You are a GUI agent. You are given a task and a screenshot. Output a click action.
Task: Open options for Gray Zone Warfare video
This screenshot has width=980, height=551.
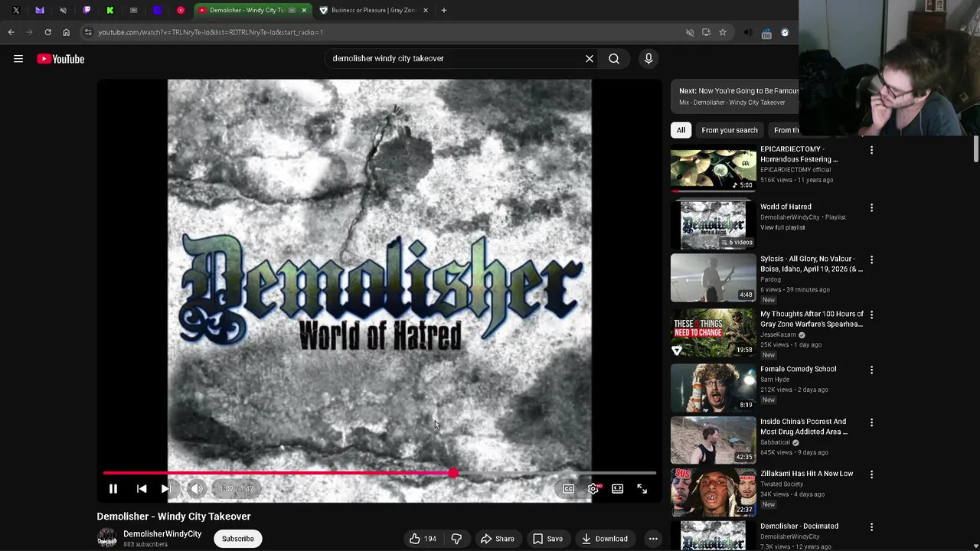tap(871, 315)
